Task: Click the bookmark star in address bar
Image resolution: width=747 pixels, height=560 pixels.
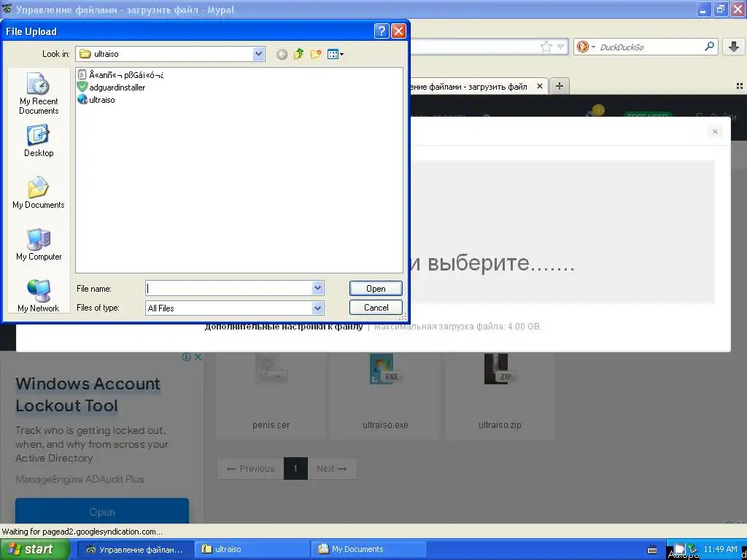Action: pyautogui.click(x=546, y=47)
